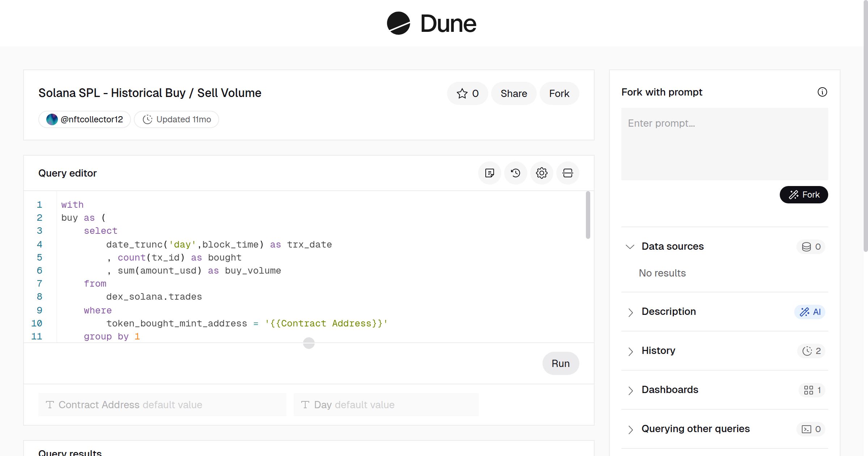The height and width of the screenshot is (456, 868).
Task: Expand the Querying other queries section
Action: [631, 429]
